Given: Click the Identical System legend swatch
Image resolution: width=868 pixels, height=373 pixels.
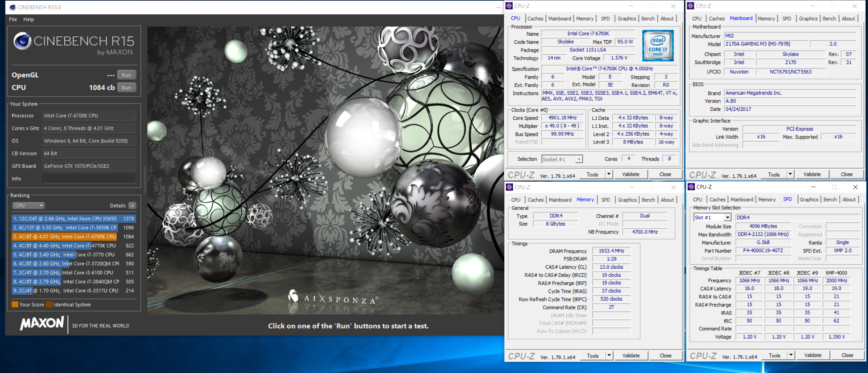Looking at the screenshot, I should tap(49, 304).
